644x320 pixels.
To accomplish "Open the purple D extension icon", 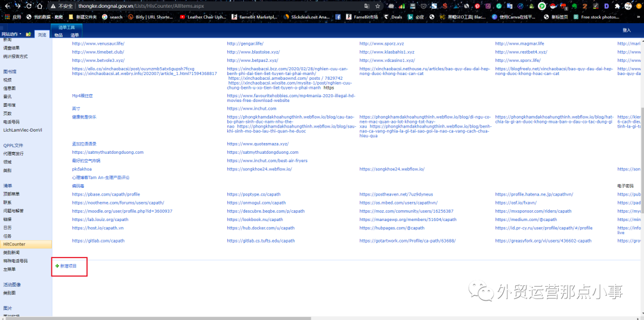I will point(606,6).
